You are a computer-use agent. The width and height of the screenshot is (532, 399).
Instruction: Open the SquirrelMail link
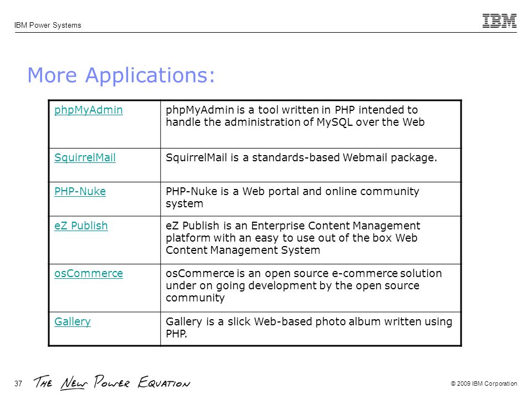(x=85, y=158)
